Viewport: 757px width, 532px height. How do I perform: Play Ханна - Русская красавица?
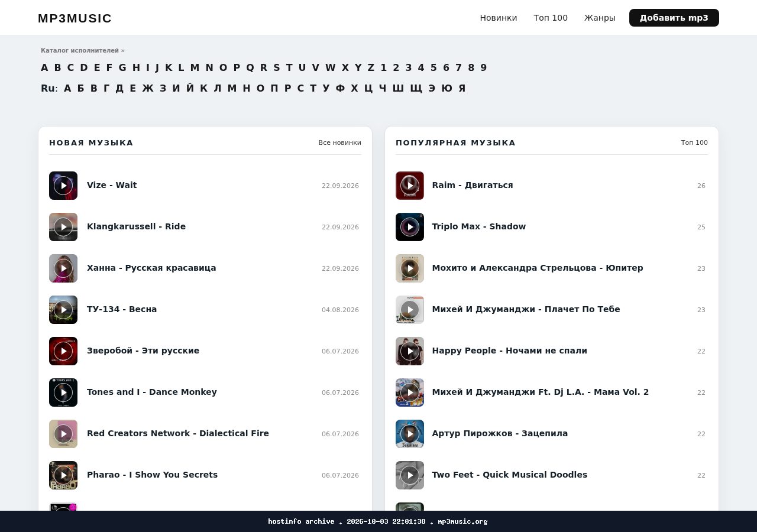pos(63,268)
